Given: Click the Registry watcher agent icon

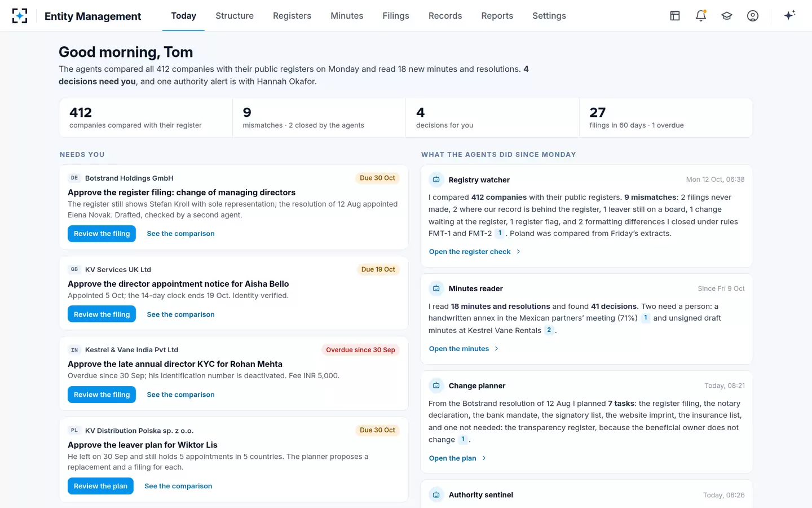Looking at the screenshot, I should pos(436,179).
